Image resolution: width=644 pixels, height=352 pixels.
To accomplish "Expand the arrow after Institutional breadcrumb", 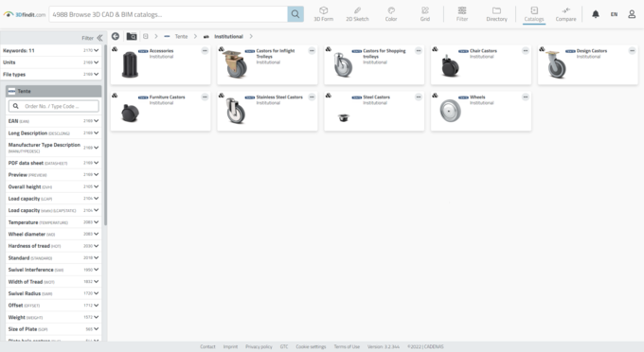I will point(251,37).
